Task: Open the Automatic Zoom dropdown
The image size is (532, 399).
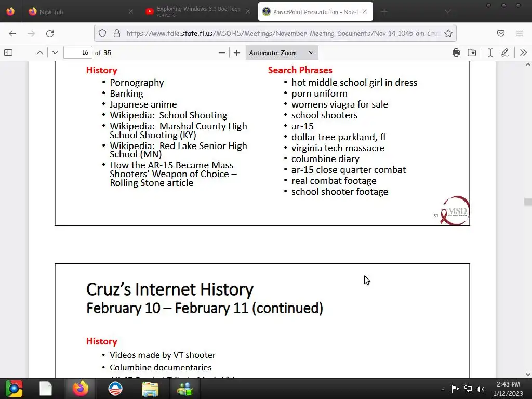Action: 282,52
